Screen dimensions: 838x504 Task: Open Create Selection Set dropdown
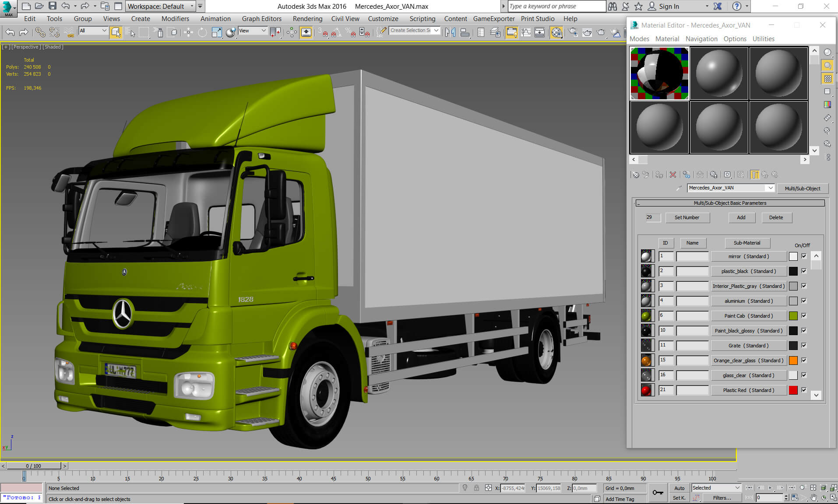point(414,31)
